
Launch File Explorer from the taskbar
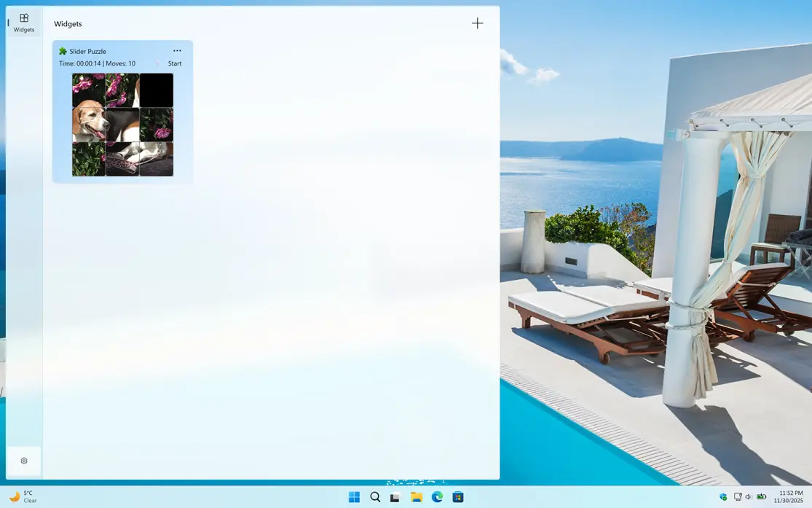pos(416,496)
